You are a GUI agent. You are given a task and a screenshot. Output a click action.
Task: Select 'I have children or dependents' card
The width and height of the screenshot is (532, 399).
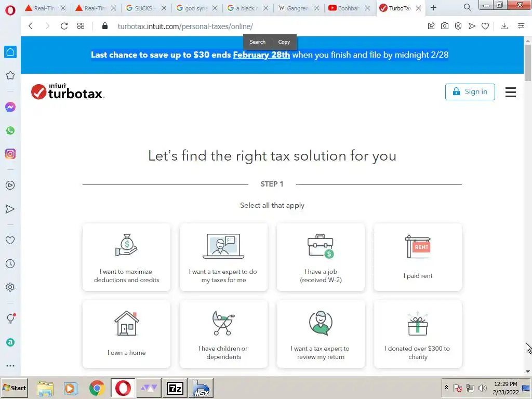[223, 334]
